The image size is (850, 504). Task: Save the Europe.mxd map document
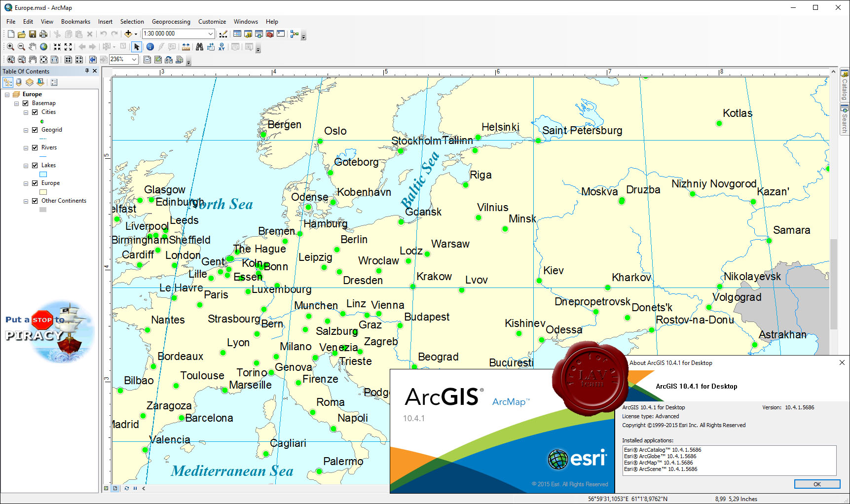click(x=33, y=34)
